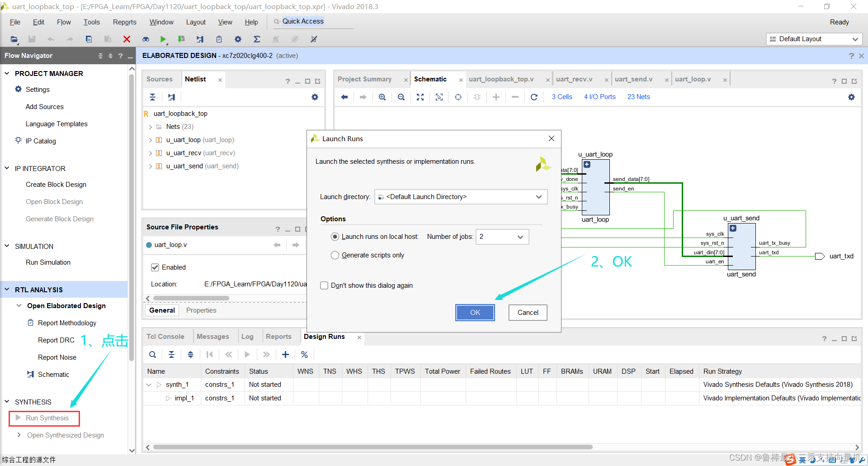The image size is (868, 466).
Task: Check Don't show this dialog again
Action: [324, 285]
